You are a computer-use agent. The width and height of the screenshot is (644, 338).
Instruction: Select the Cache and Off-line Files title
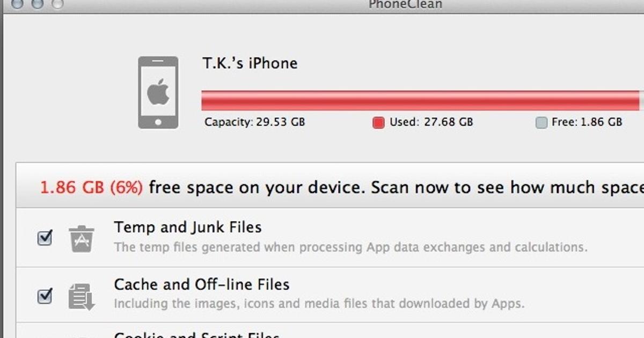pos(201,284)
